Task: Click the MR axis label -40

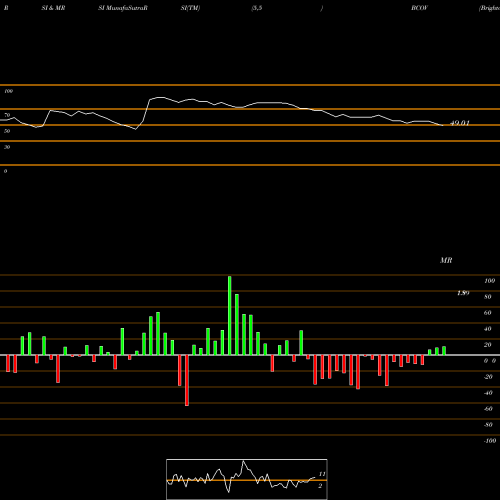Action: (x=488, y=393)
